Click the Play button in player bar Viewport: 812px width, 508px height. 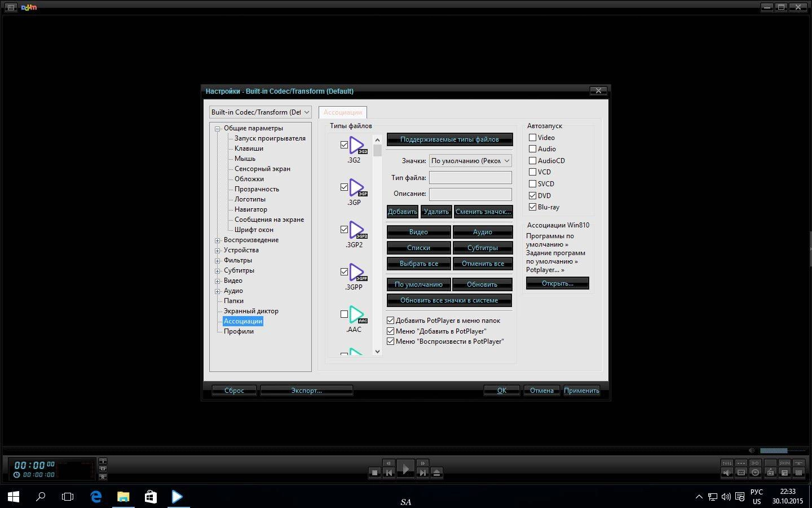pos(405,469)
